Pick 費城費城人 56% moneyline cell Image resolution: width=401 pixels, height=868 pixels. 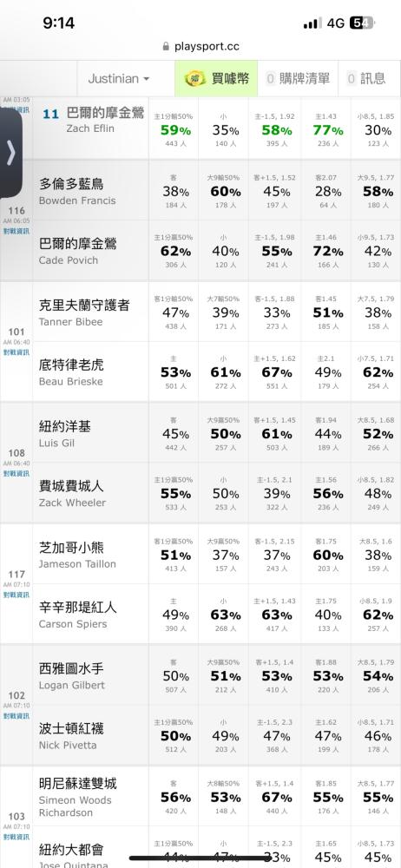click(x=326, y=493)
